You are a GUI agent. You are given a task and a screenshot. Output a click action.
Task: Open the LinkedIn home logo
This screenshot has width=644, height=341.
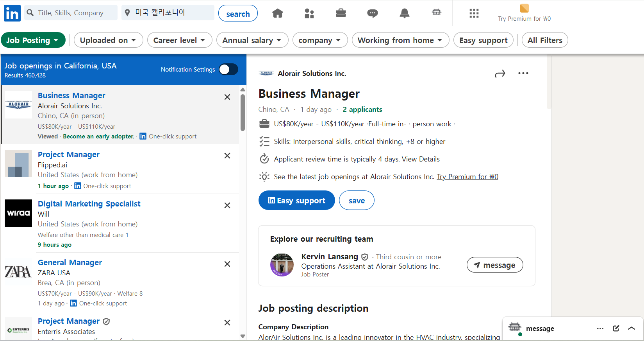12,13
